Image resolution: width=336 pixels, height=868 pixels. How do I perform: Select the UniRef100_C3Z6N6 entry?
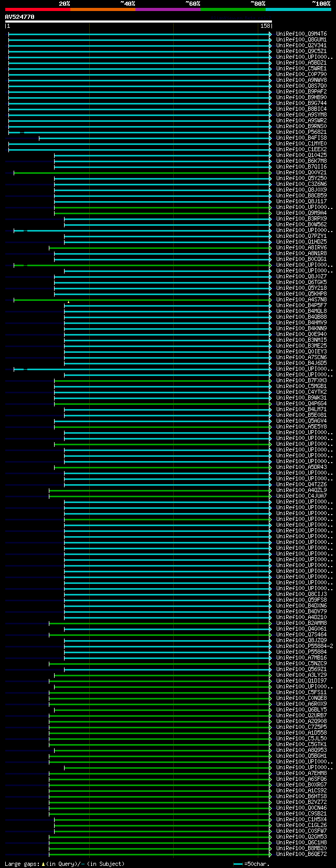301,184
